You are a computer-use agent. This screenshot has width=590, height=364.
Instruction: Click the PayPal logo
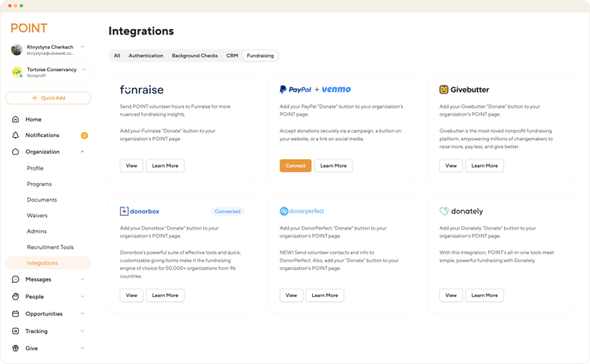[295, 89]
